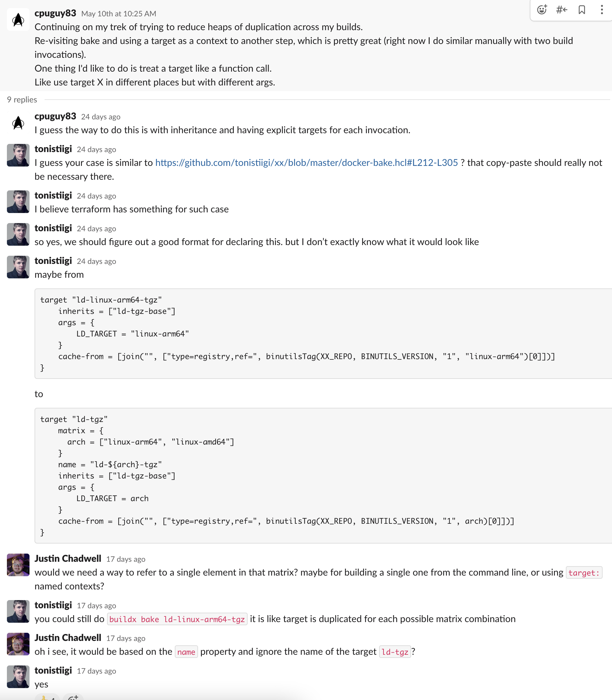Add an emoji reaction to cpuguy83's message
612x700 pixels.
tap(542, 10)
